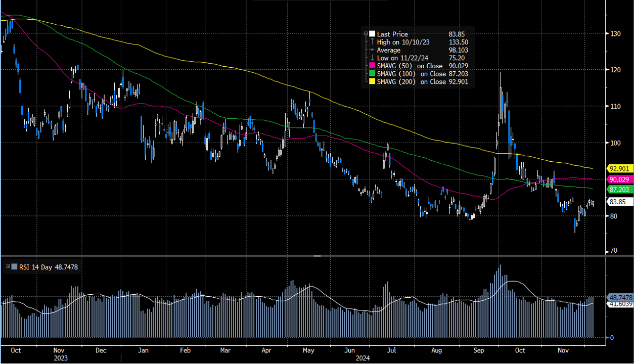Viewport: 634px width, 364px height.
Task: Click the SMAVG (200) yellow legend icon
Action: point(372,81)
